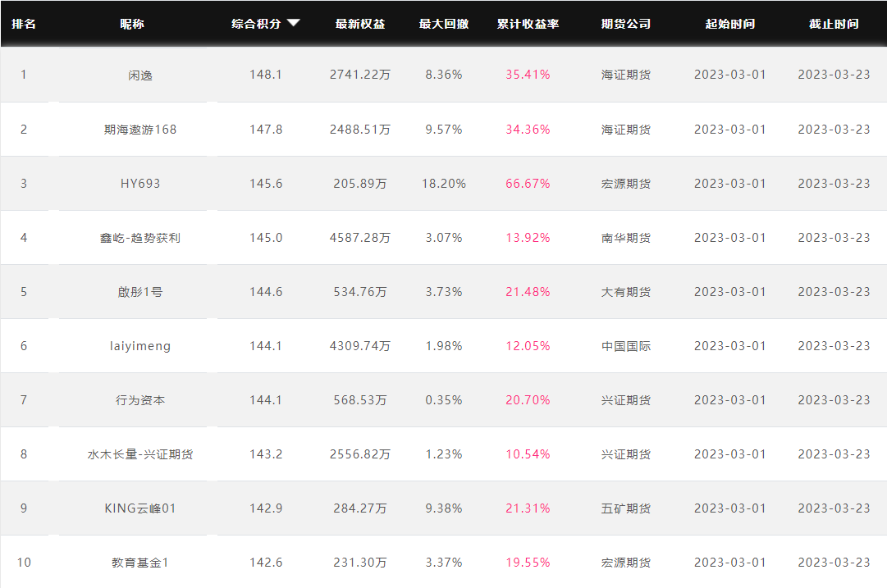Select equity value 4587.28万
Image resolution: width=887 pixels, height=588 pixels.
(x=359, y=238)
